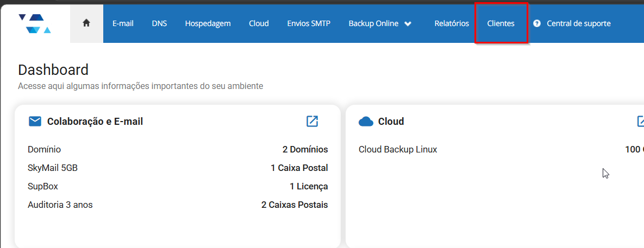Click the question mark help icon

[537, 23]
